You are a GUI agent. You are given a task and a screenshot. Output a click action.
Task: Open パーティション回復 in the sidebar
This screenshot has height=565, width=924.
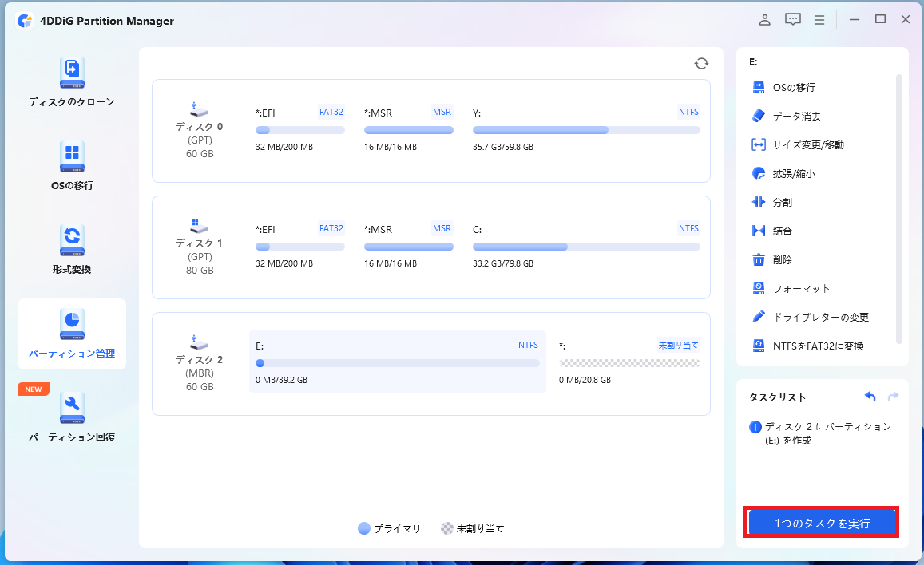click(72, 417)
